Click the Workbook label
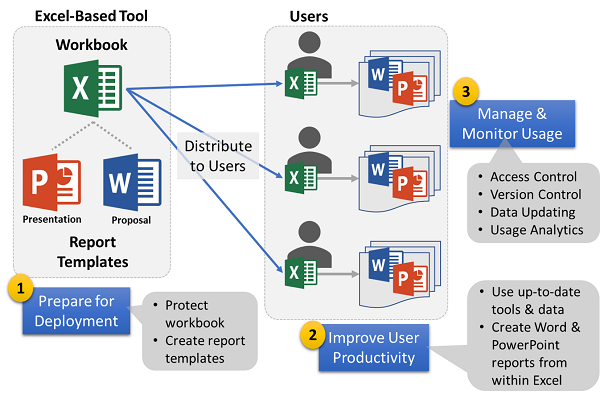Screen dimensions: 600x398 pos(91,45)
